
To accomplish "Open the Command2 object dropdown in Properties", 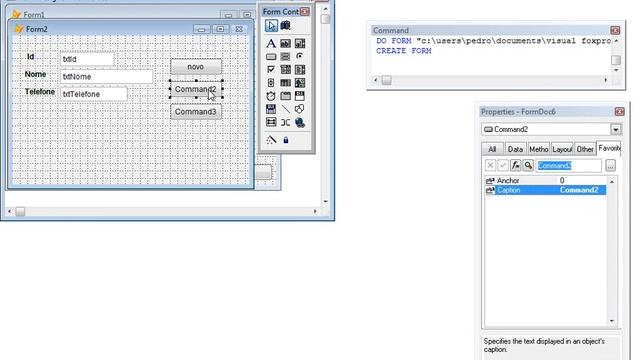I will click(x=616, y=129).
